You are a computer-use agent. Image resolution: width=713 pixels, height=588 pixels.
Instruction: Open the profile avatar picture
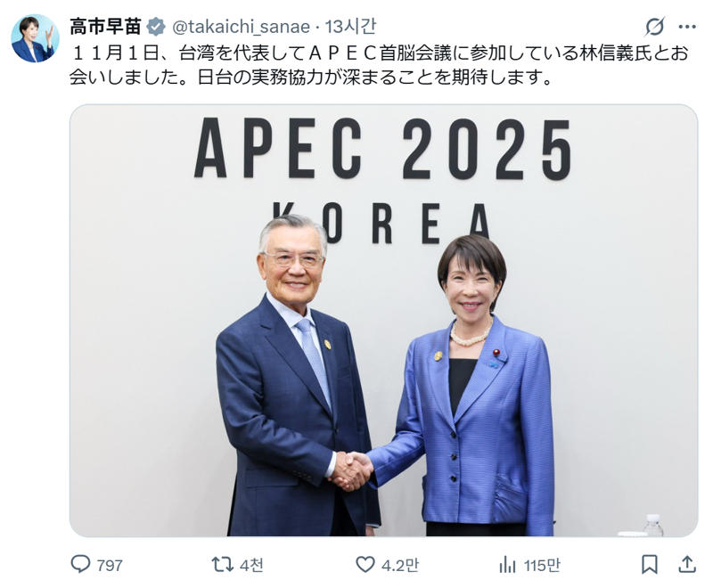[x=35, y=38]
